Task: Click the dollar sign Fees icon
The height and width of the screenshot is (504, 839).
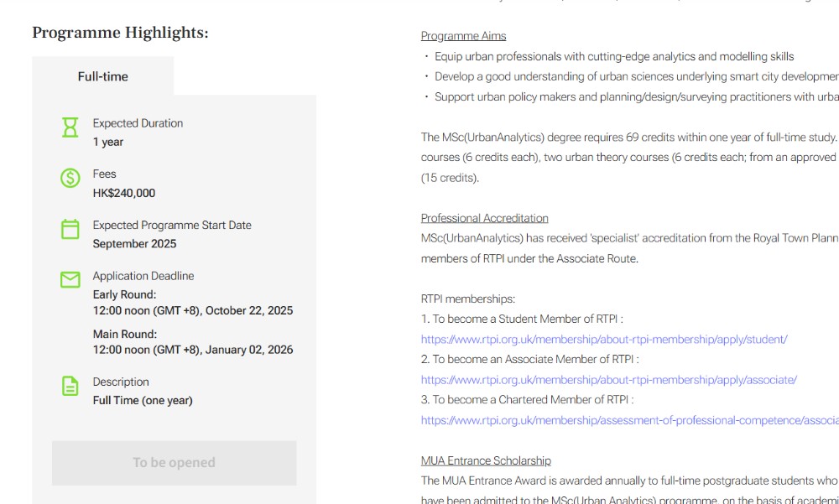Action: tap(70, 178)
